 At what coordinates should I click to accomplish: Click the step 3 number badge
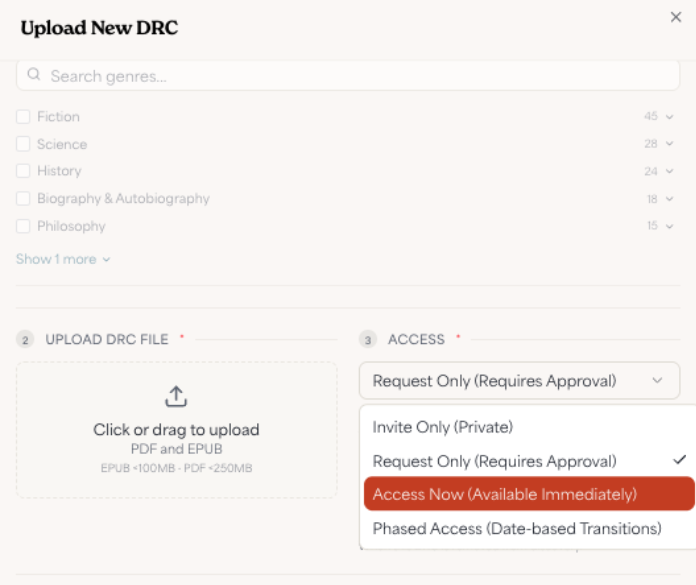pyautogui.click(x=368, y=340)
